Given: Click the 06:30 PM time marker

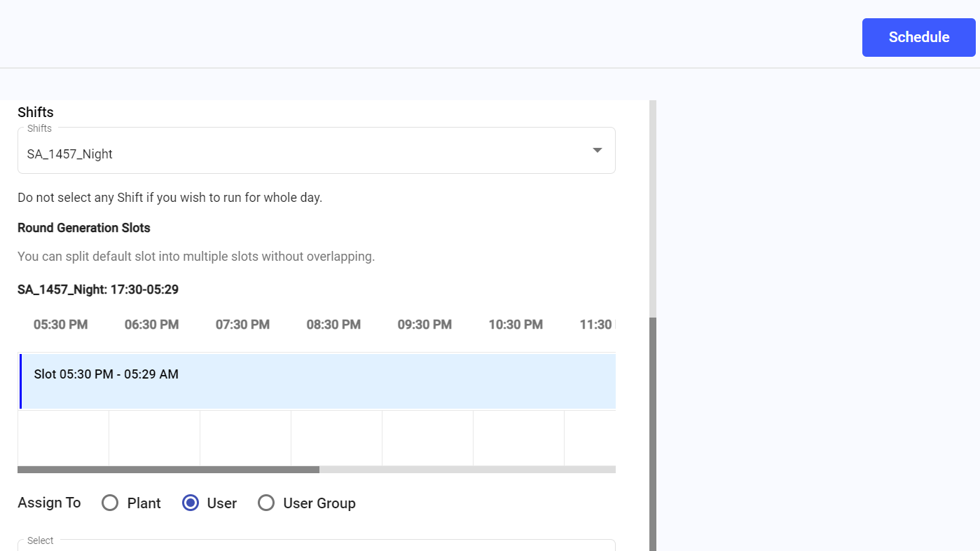Looking at the screenshot, I should tap(152, 325).
